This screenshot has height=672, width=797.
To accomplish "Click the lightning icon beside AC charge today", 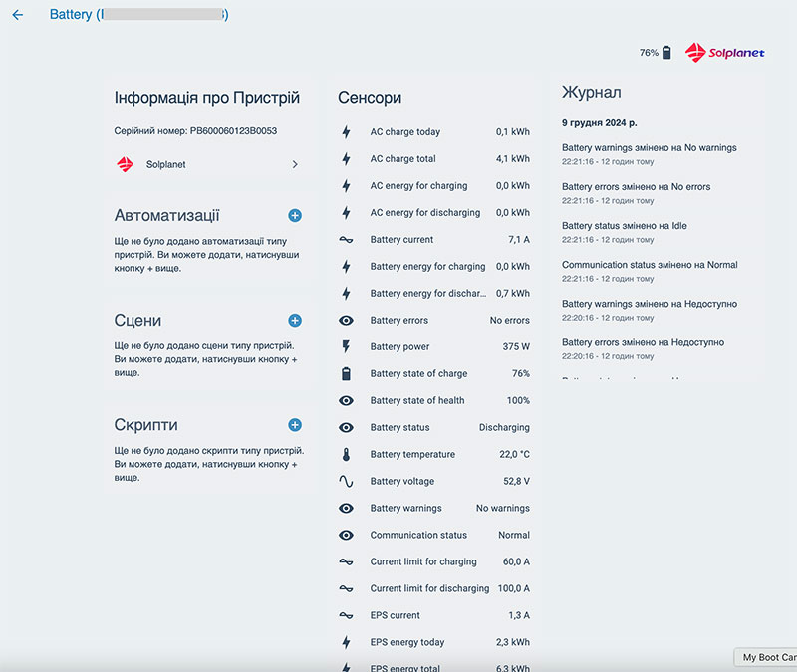I will point(346,132).
